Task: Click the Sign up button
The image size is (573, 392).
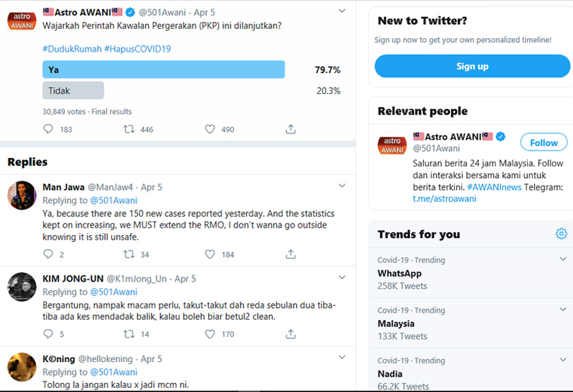Action: (472, 66)
